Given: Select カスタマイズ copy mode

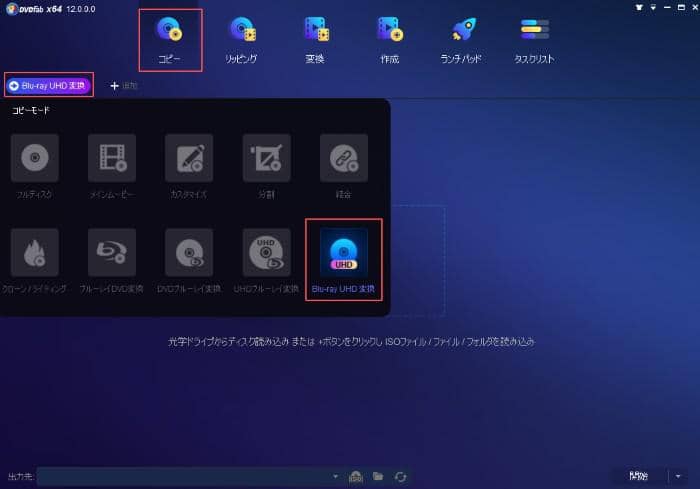Looking at the screenshot, I should pos(189,167).
